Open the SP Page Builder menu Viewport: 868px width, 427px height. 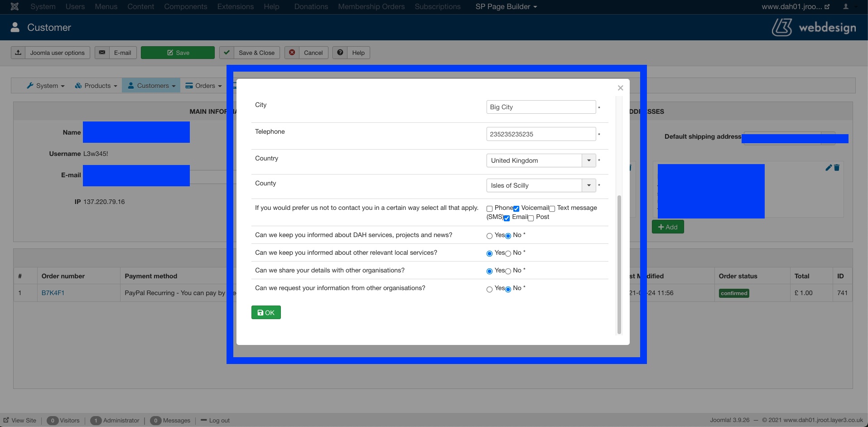click(506, 6)
